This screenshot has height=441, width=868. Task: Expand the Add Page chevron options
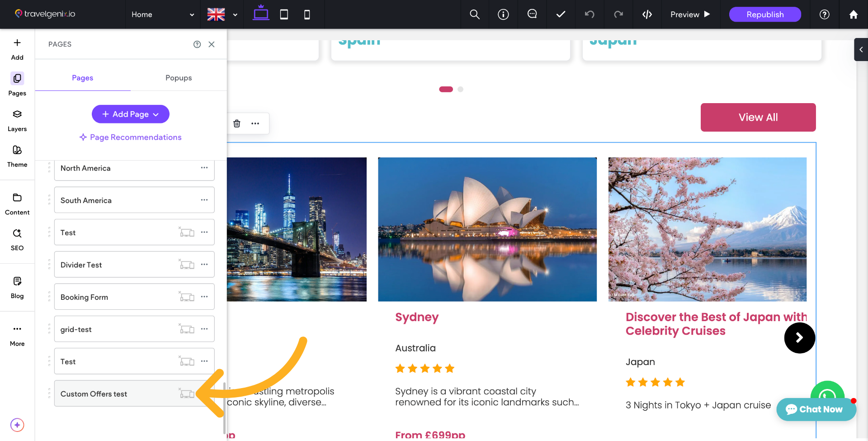156,114
